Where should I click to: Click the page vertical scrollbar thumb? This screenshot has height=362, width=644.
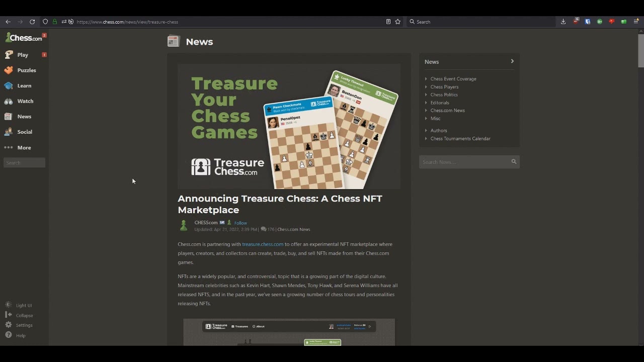pos(641,50)
